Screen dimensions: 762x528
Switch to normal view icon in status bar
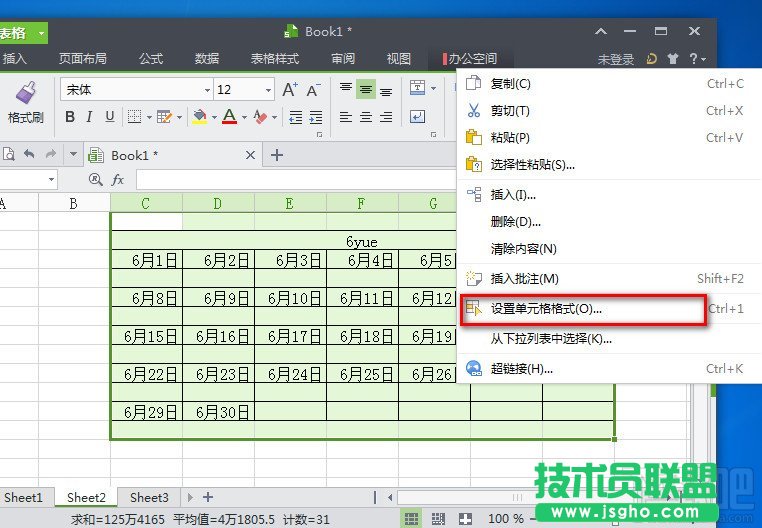coord(412,518)
